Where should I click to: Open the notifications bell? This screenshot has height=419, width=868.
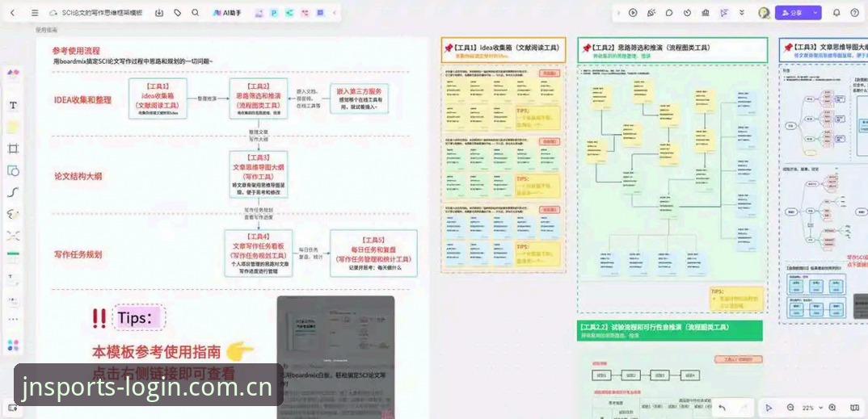coord(836,13)
